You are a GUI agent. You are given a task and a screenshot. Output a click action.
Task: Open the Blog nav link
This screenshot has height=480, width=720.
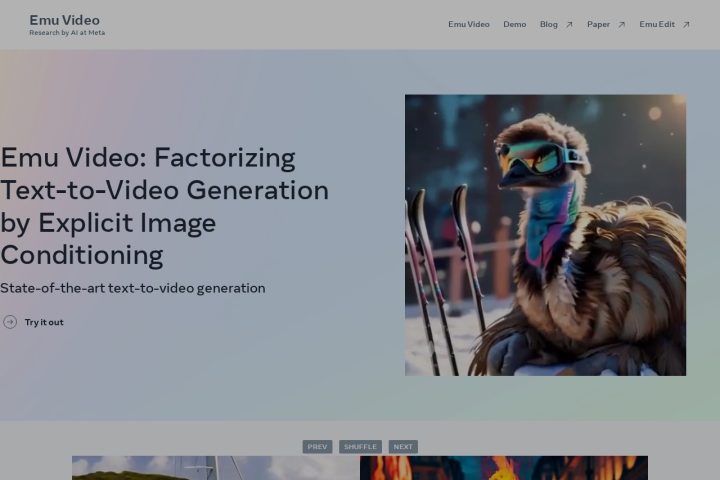(548, 24)
